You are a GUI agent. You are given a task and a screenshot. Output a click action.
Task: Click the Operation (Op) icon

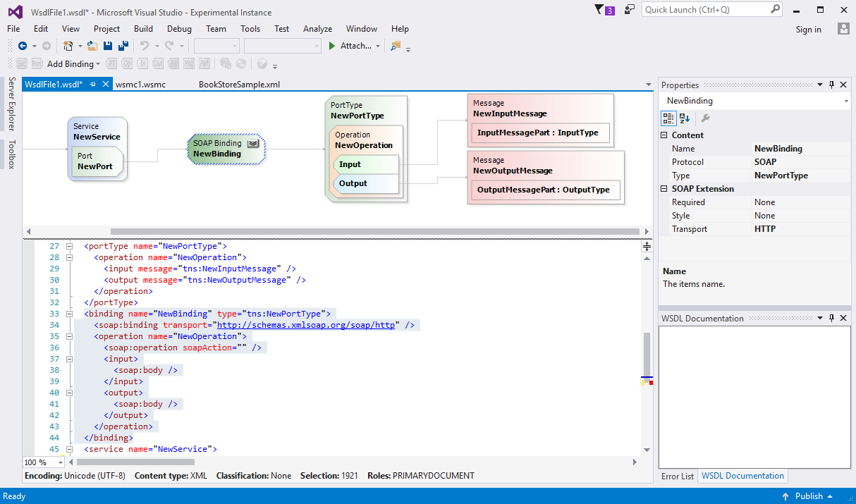click(128, 63)
